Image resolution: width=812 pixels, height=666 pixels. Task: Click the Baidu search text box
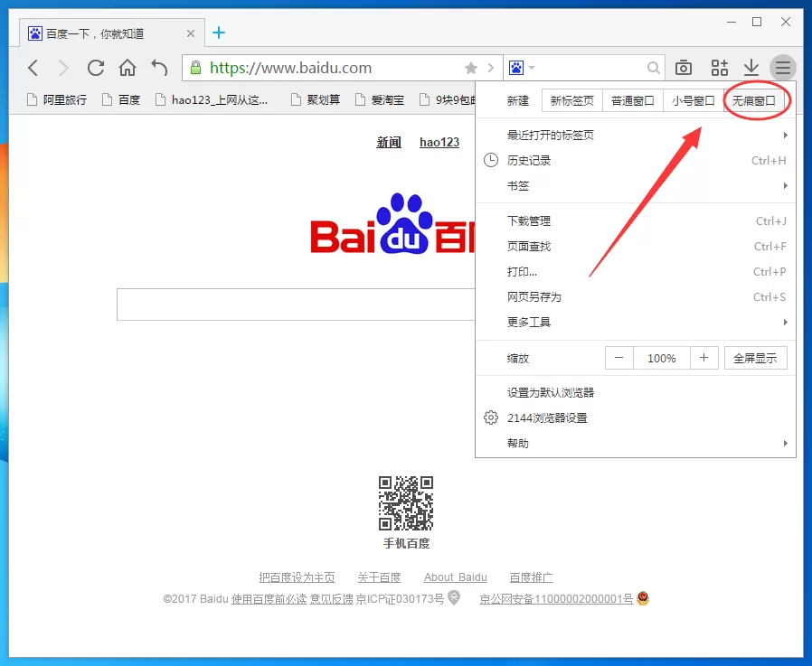pos(296,305)
